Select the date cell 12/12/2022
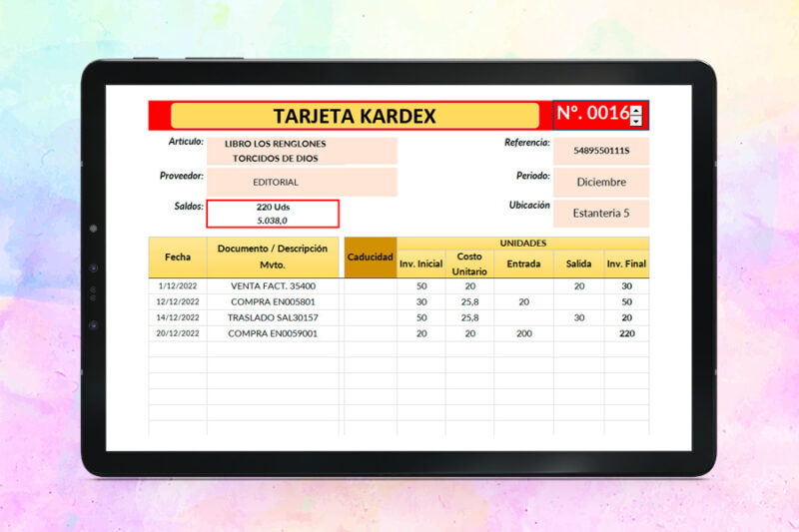The width and height of the screenshot is (799, 532). pyautogui.click(x=178, y=301)
